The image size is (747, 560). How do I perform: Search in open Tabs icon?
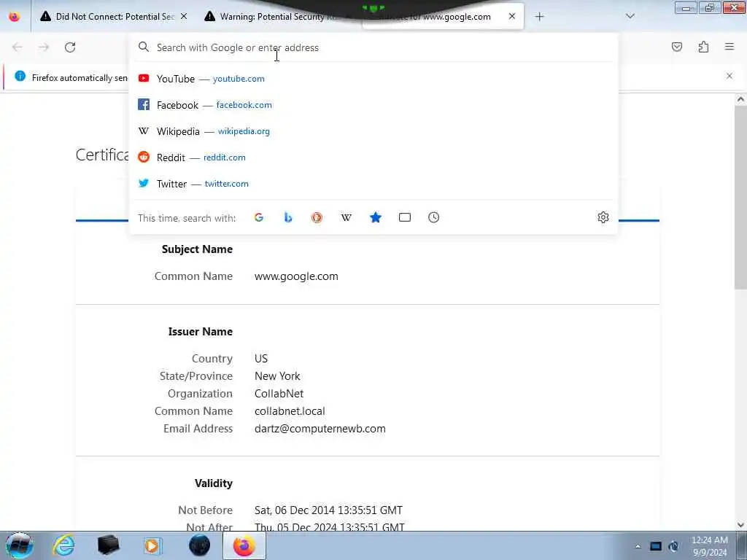pyautogui.click(x=404, y=217)
